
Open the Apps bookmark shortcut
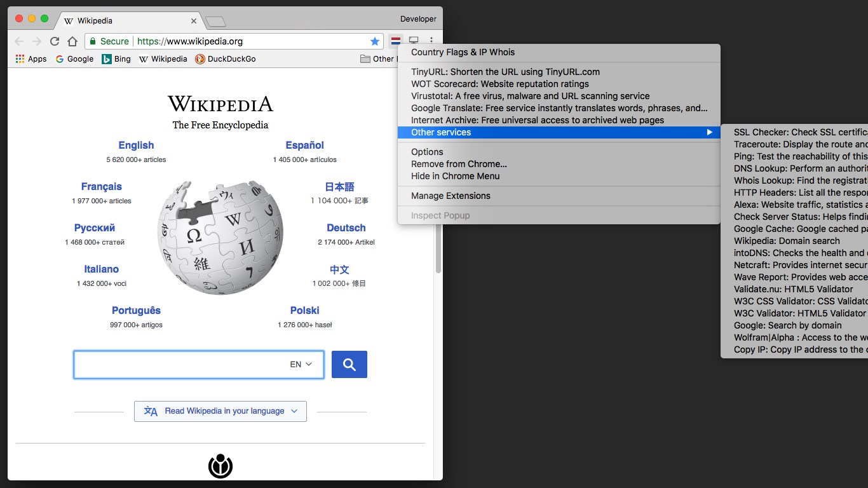pos(31,59)
